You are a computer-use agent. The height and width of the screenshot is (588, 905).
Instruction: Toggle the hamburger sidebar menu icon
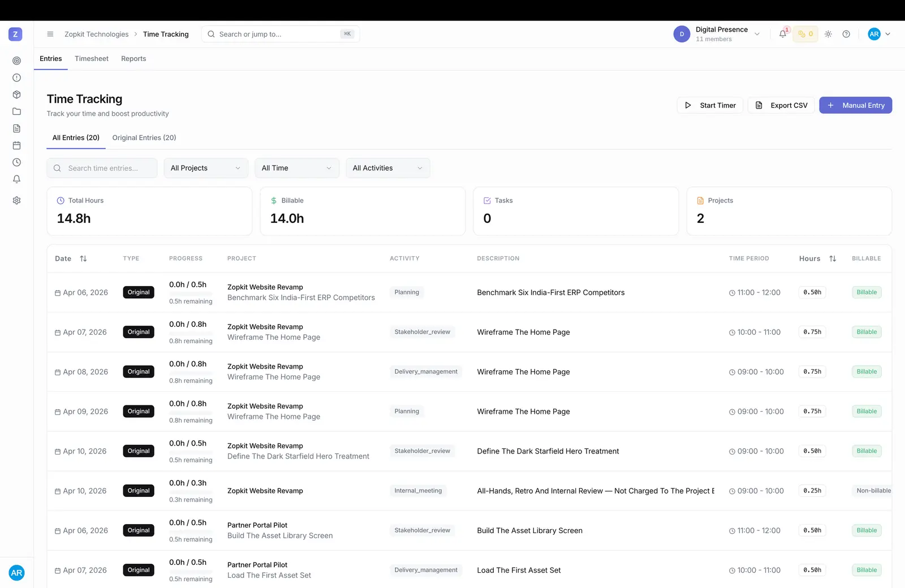(50, 34)
